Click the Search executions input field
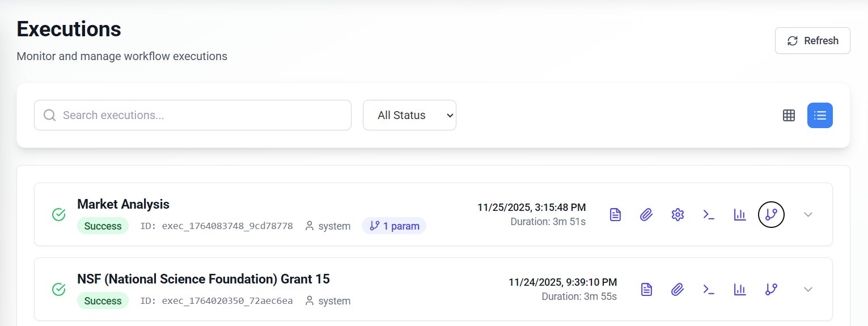Screen dimensions: 868x326 click(x=193, y=115)
